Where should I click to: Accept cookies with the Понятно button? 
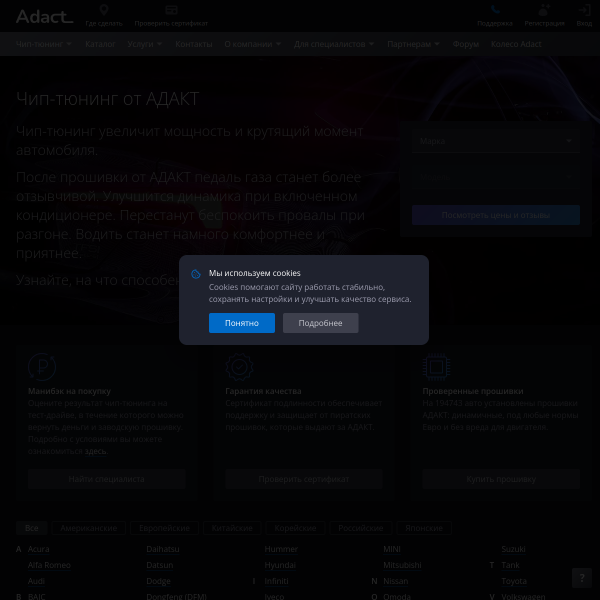[x=241, y=323]
